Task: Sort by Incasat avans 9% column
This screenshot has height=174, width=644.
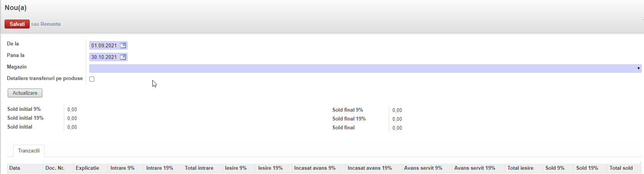Action: (x=315, y=168)
